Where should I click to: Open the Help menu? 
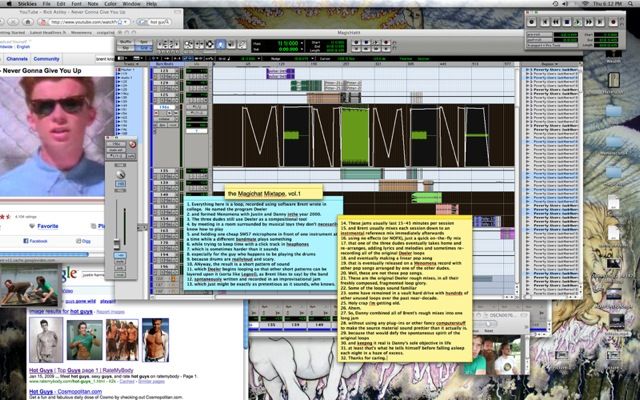click(151, 4)
